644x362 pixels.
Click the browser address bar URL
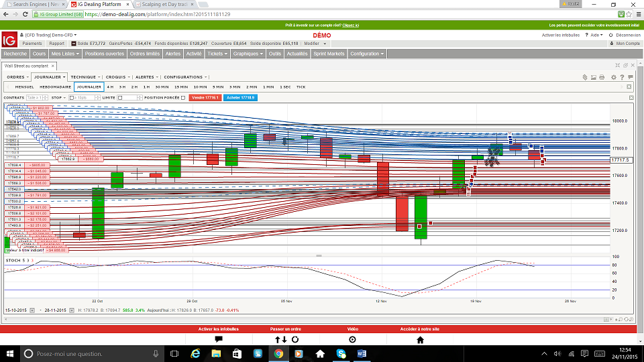point(157,14)
